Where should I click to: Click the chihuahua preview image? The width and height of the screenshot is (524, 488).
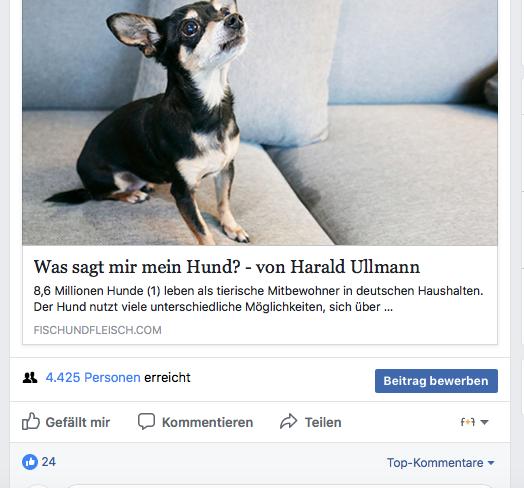[x=260, y=122]
